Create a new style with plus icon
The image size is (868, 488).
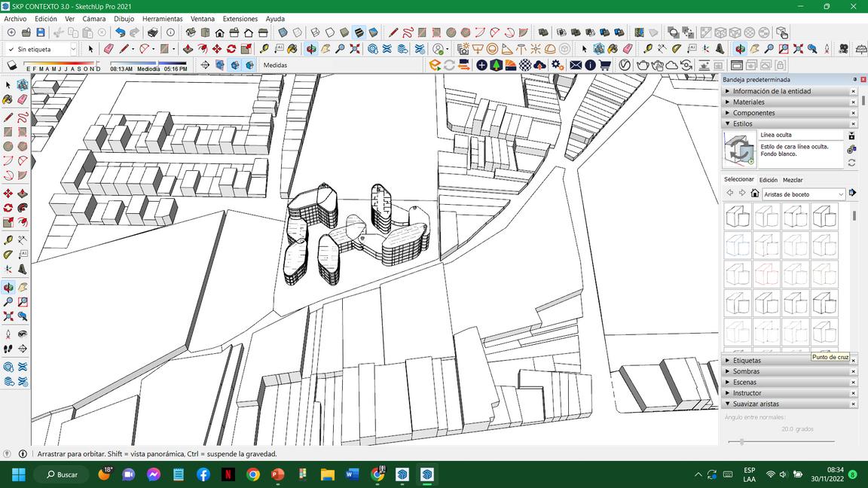click(x=851, y=149)
